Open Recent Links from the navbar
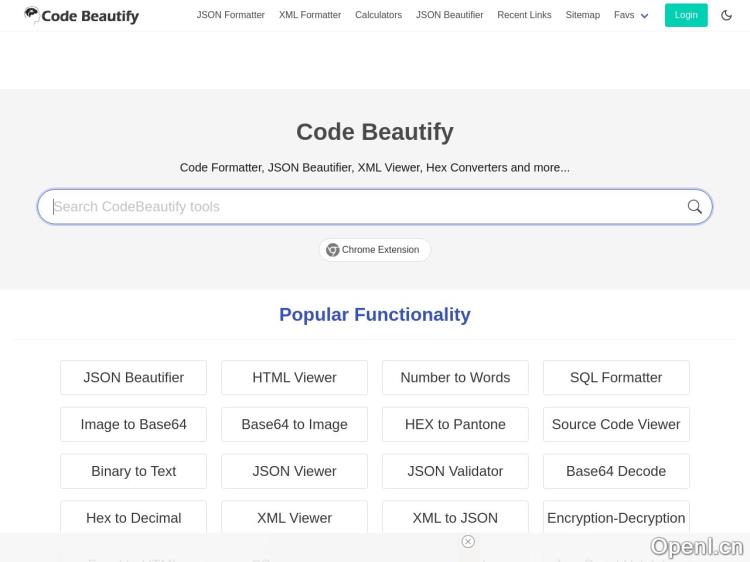 coord(524,15)
